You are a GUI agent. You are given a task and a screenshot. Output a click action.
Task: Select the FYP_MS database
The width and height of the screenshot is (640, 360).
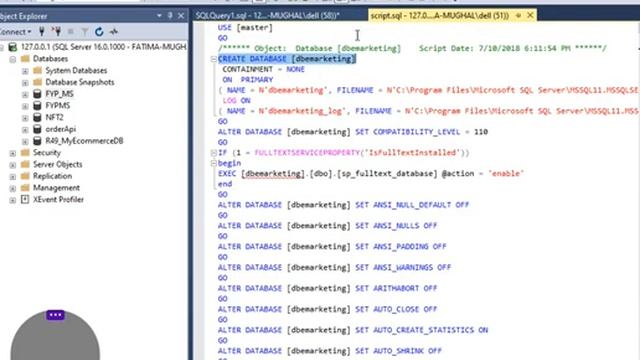pos(60,94)
